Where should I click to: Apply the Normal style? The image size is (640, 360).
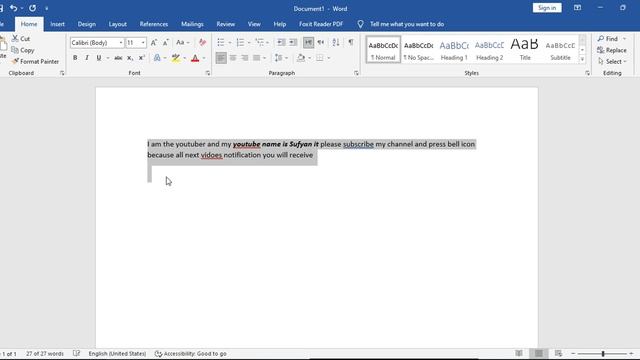tap(383, 50)
